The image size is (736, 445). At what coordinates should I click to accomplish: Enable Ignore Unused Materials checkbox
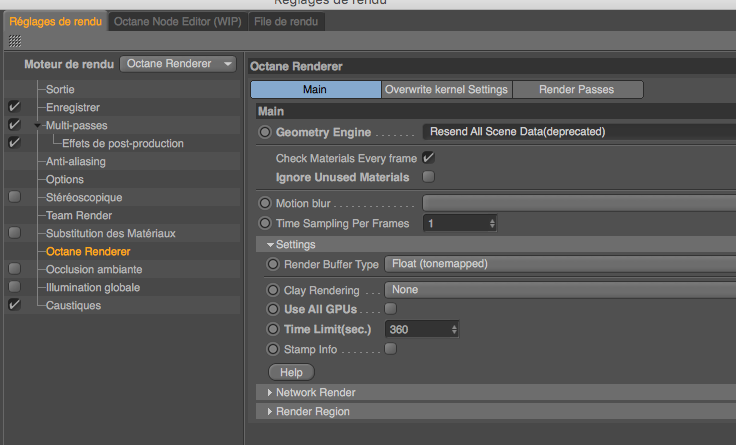[428, 177]
